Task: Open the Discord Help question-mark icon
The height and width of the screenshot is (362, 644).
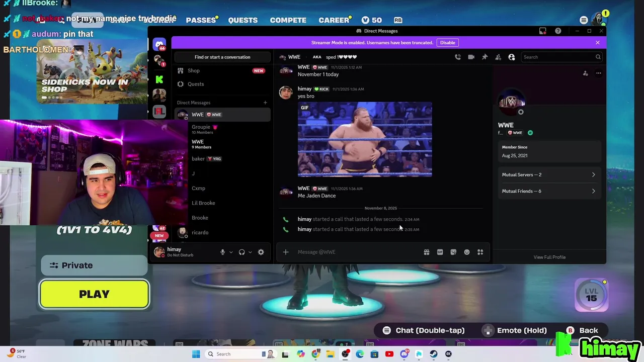Action: pyautogui.click(x=558, y=31)
